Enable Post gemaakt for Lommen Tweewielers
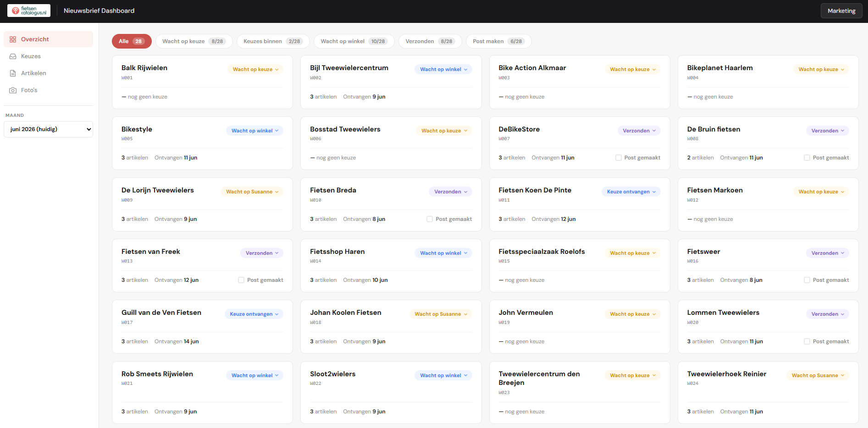 coord(807,341)
